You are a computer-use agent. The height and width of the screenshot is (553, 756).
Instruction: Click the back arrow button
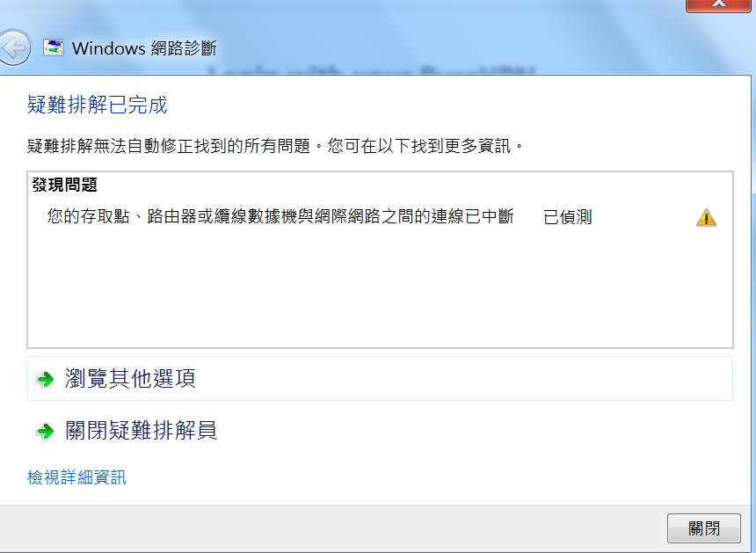point(14,47)
